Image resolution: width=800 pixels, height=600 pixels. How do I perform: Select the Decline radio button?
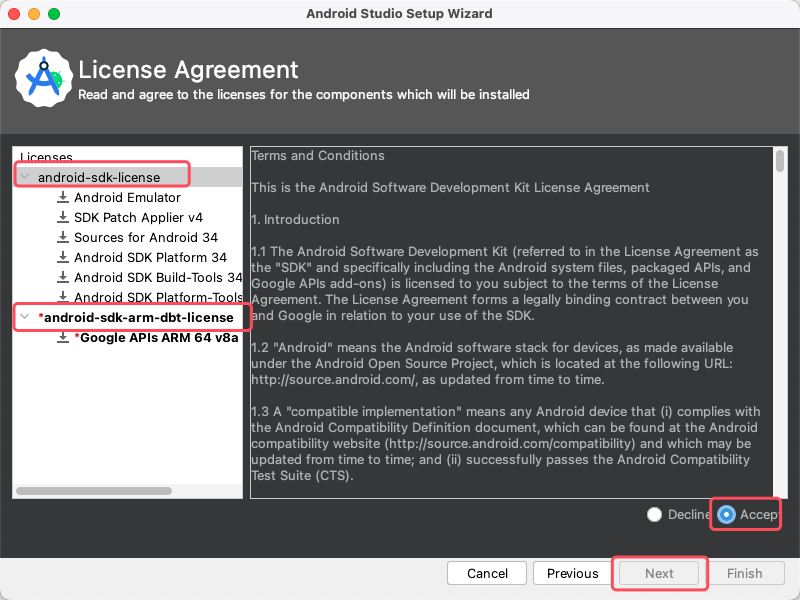click(654, 514)
